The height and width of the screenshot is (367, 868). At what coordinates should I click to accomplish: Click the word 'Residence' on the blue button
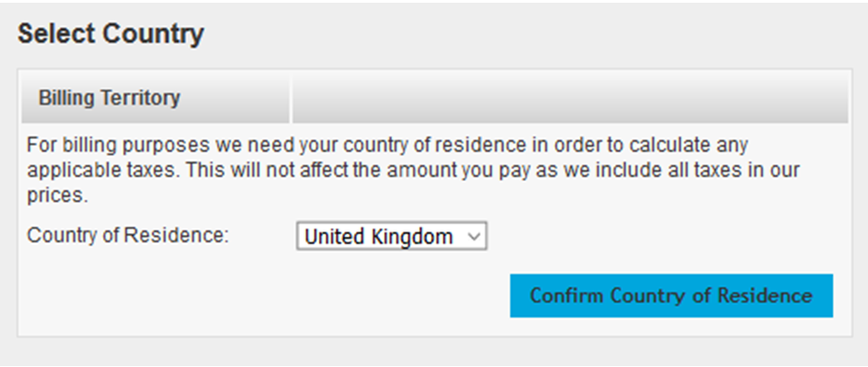click(770, 296)
